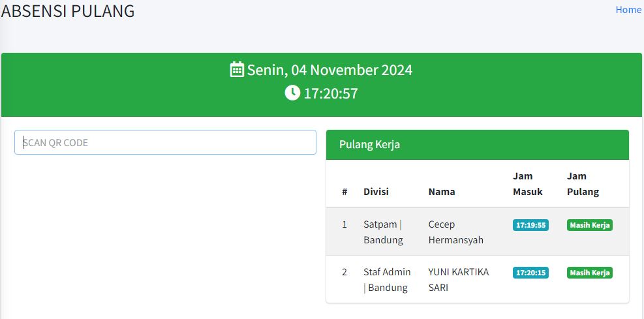The image size is (644, 319).
Task: Click the 17:19:55 Jam Masuk badge
Action: pos(530,225)
